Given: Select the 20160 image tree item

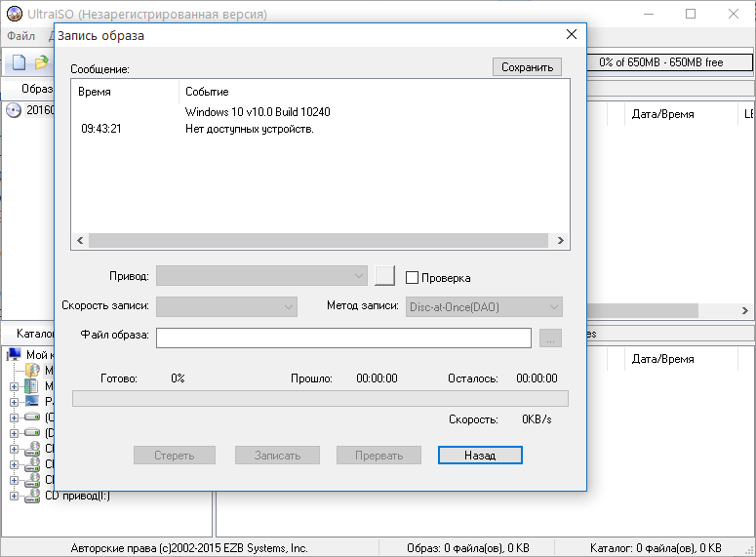Looking at the screenshot, I should (41, 110).
